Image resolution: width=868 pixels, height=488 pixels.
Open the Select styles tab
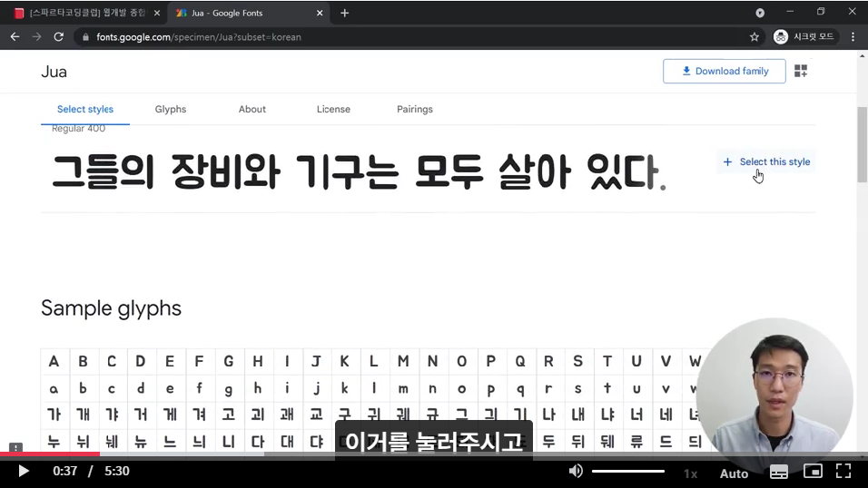(x=85, y=109)
